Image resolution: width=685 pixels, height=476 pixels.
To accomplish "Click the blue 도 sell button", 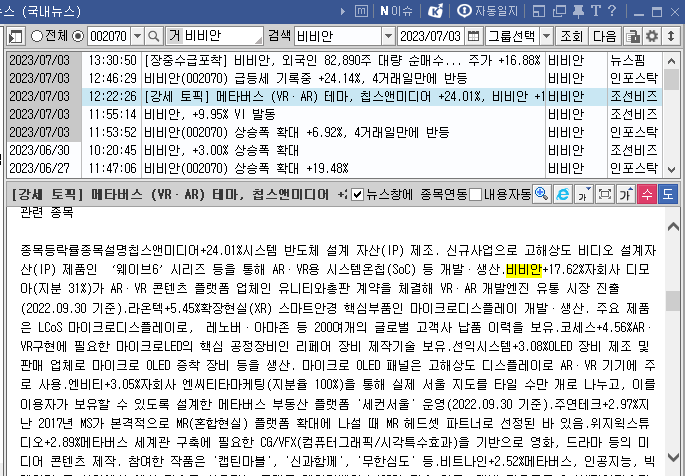I will click(668, 194).
